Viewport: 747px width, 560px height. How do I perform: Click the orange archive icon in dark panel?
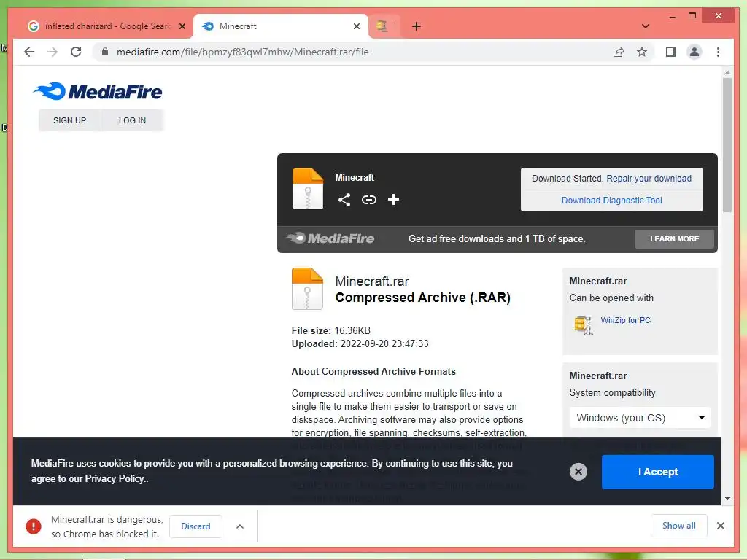click(x=308, y=189)
